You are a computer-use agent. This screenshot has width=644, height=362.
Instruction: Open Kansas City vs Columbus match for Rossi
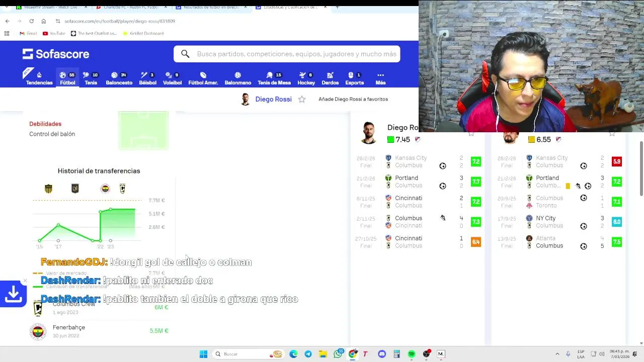pyautogui.click(x=418, y=161)
